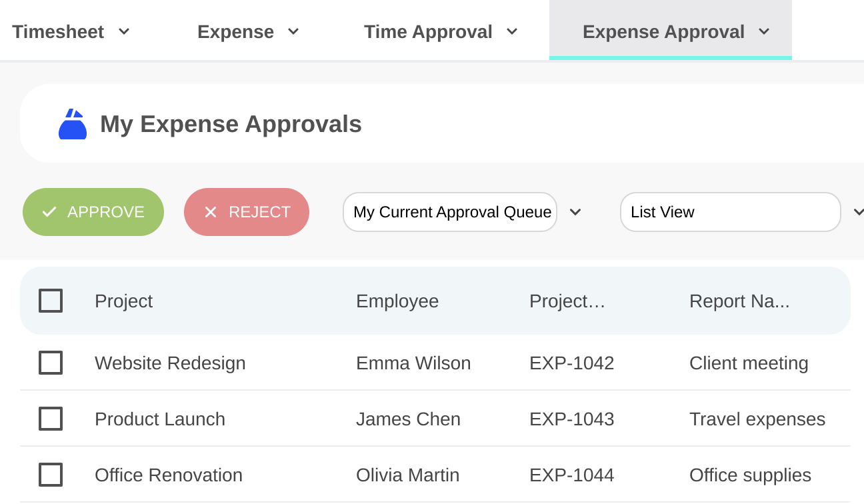
Task: Expand the Timesheet tab chevron
Action: 124,31
